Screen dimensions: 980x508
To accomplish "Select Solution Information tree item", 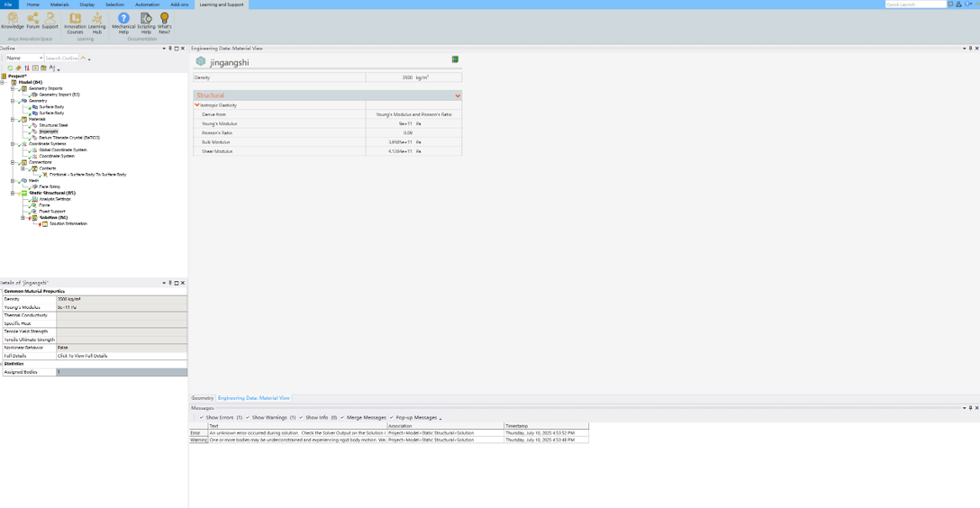I will pyautogui.click(x=68, y=223).
